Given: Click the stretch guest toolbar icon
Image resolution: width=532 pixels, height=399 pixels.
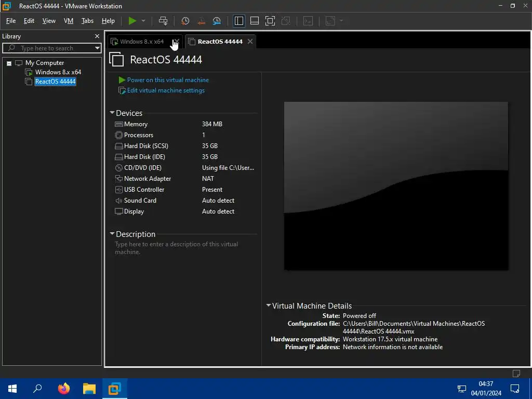Looking at the screenshot, I should [x=330, y=21].
